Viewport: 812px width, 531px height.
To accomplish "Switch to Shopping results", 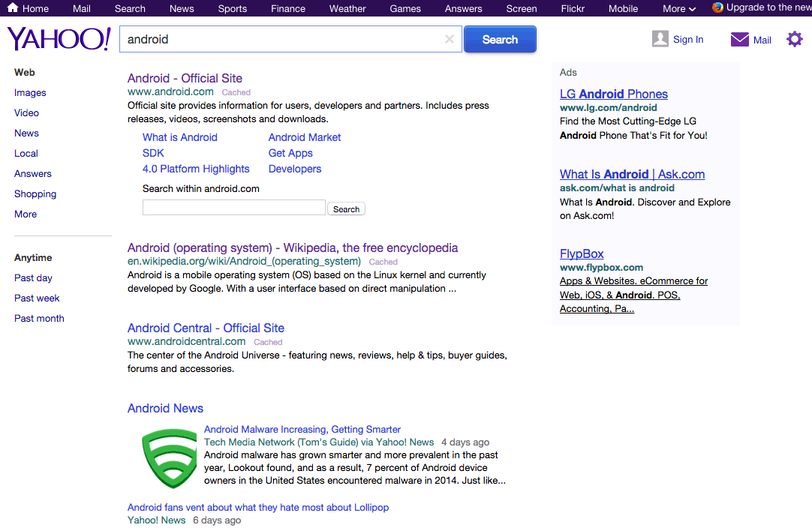I will (35, 194).
